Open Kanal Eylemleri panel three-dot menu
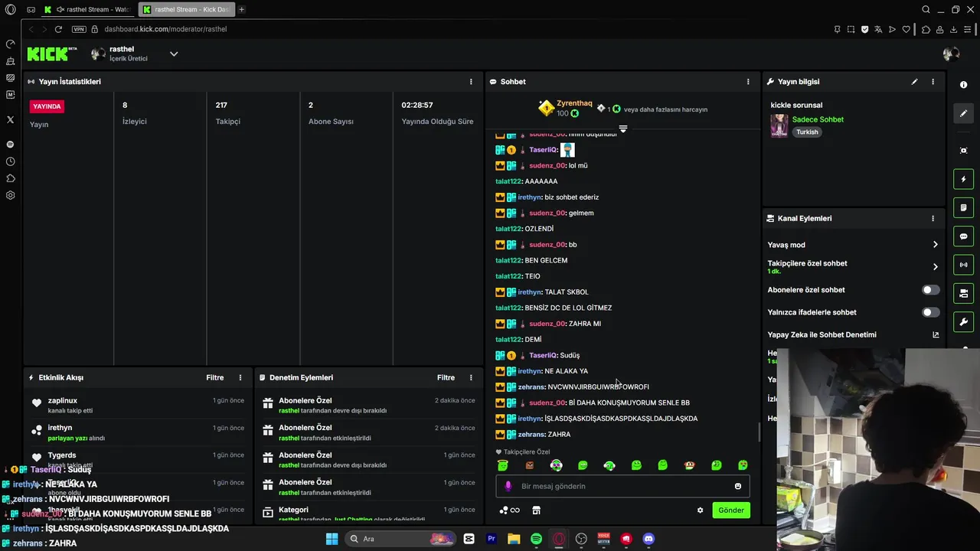Image resolution: width=980 pixels, height=551 pixels. 933,218
